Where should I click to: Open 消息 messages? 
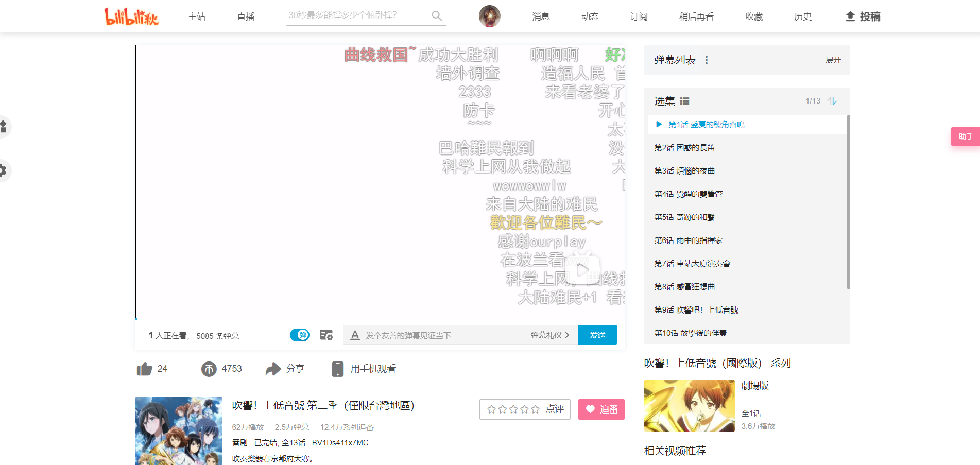pyautogui.click(x=541, y=16)
